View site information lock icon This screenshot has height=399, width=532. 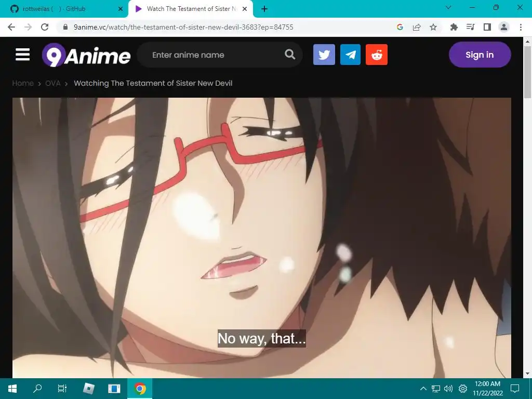pos(65,27)
